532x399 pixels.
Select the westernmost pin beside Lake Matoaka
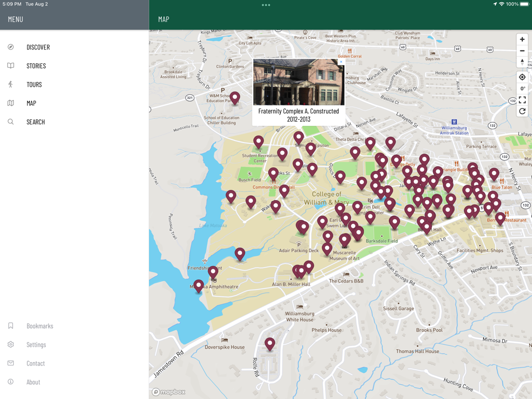pyautogui.click(x=231, y=196)
